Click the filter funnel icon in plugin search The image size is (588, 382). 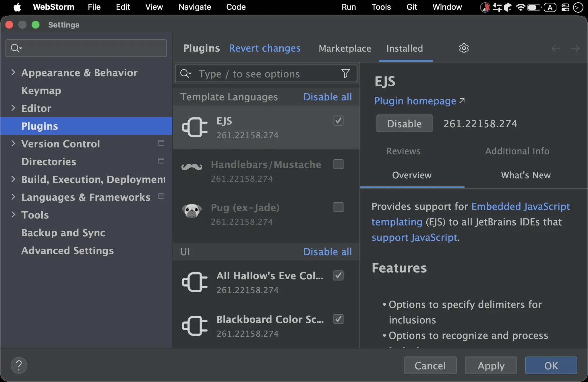click(x=346, y=74)
